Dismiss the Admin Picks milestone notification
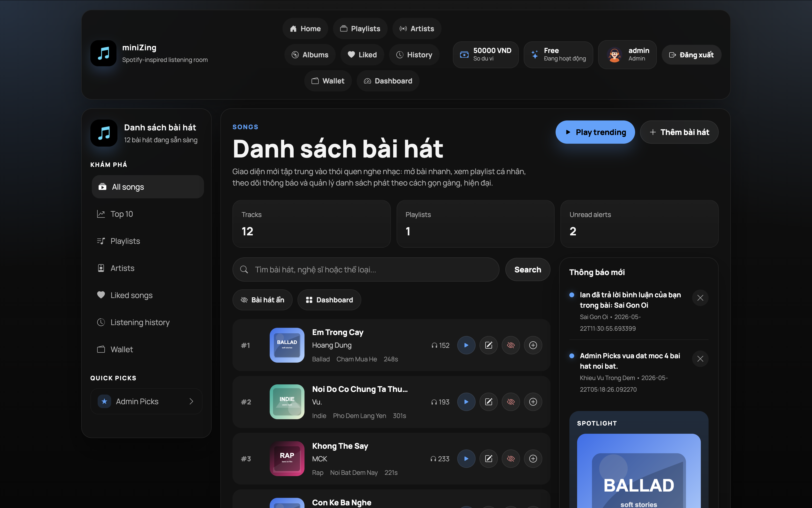 [700, 359]
